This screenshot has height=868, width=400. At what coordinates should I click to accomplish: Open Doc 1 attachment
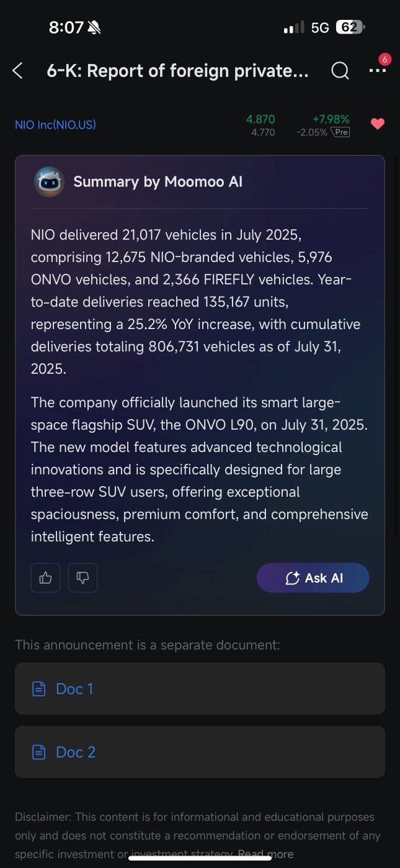tap(200, 689)
